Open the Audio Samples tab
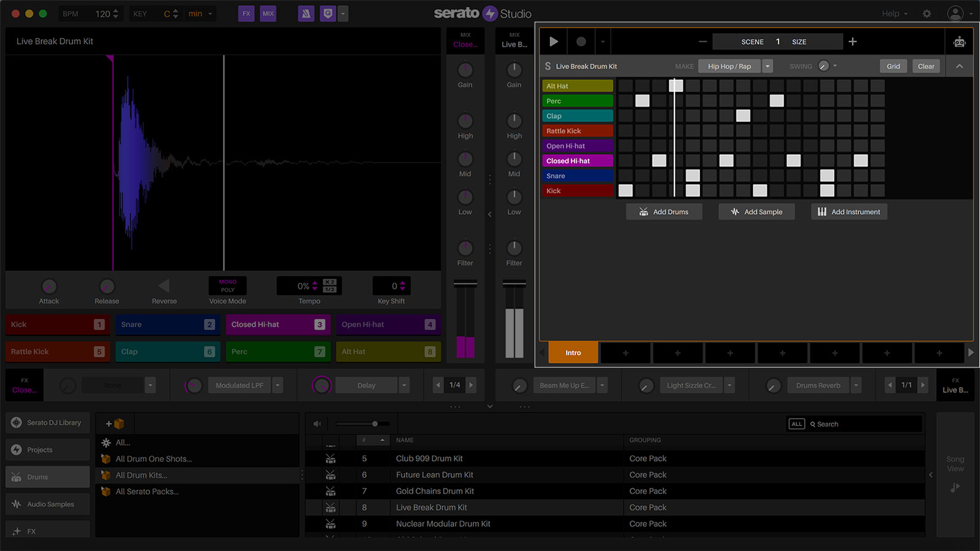This screenshot has width=980, height=551. (48, 504)
